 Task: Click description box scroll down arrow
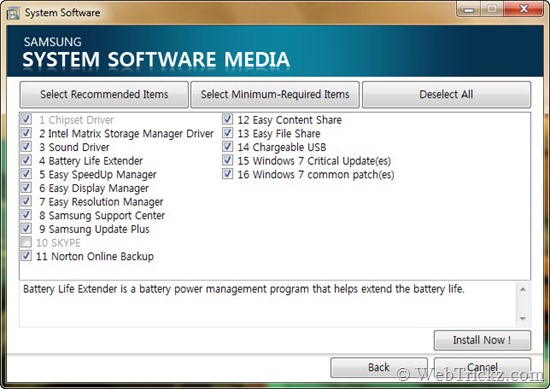click(x=523, y=319)
